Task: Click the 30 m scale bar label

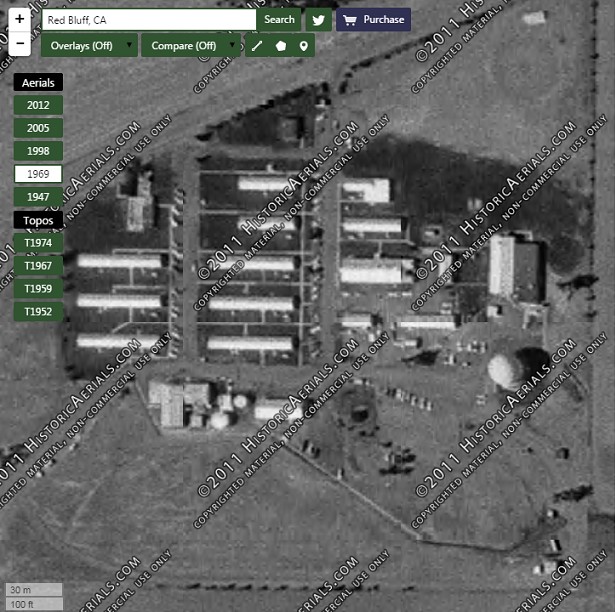Action: 34,590
